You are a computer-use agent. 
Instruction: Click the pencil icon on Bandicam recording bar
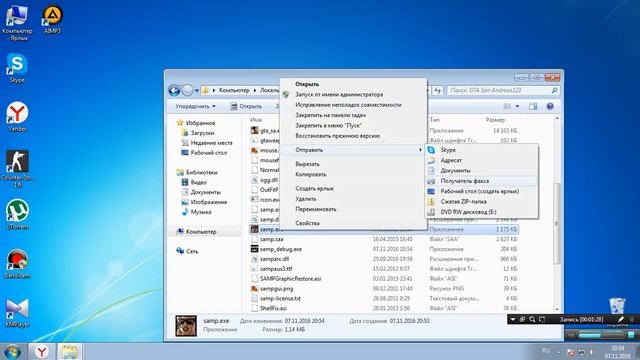click(x=621, y=319)
